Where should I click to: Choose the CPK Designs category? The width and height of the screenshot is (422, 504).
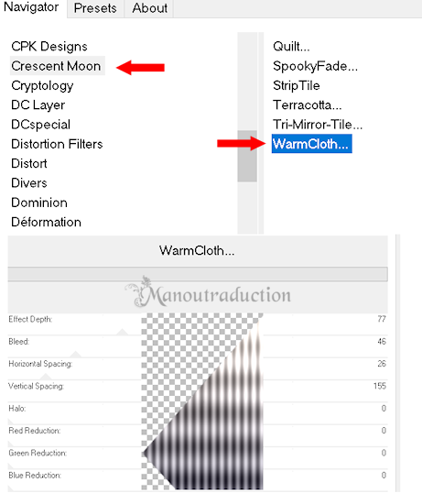click(49, 47)
